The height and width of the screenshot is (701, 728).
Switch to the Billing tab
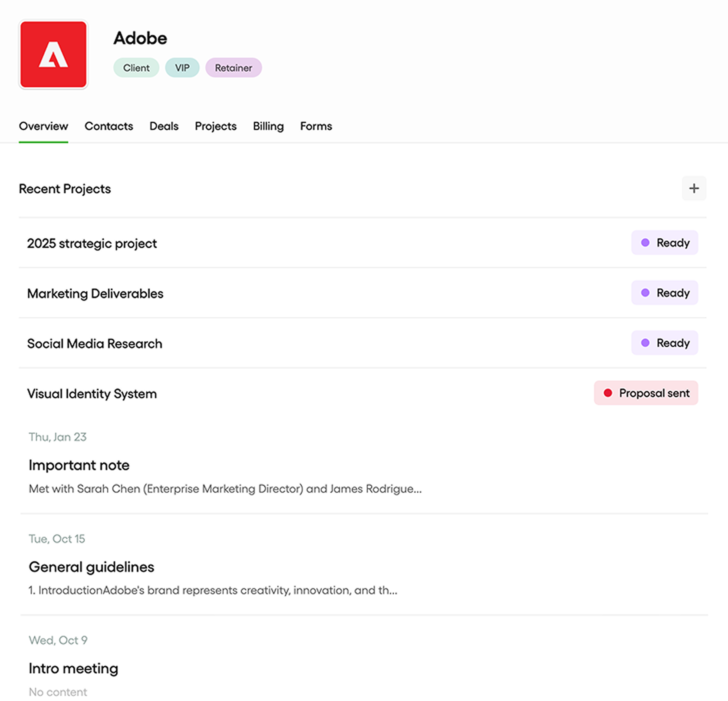pos(268,126)
